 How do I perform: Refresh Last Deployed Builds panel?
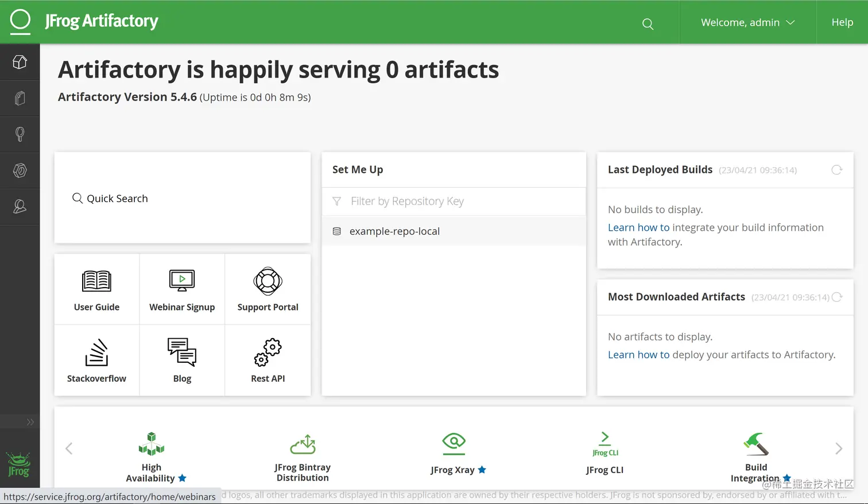pos(836,170)
